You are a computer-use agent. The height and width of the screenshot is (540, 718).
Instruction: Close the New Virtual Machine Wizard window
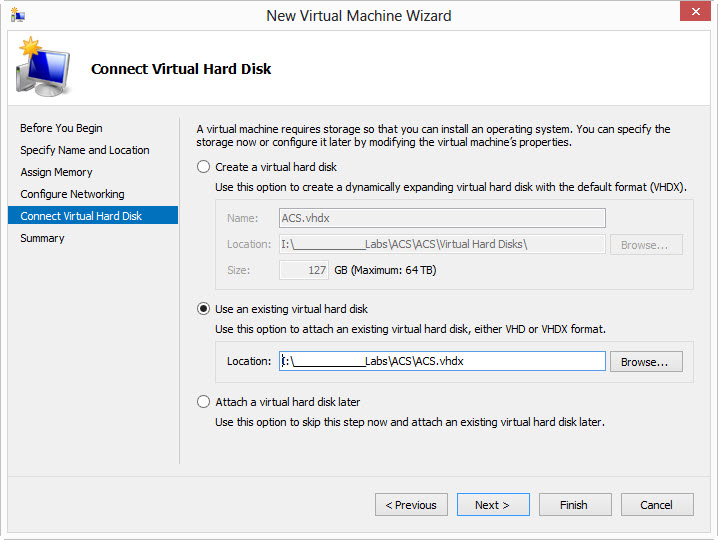pyautogui.click(x=694, y=13)
